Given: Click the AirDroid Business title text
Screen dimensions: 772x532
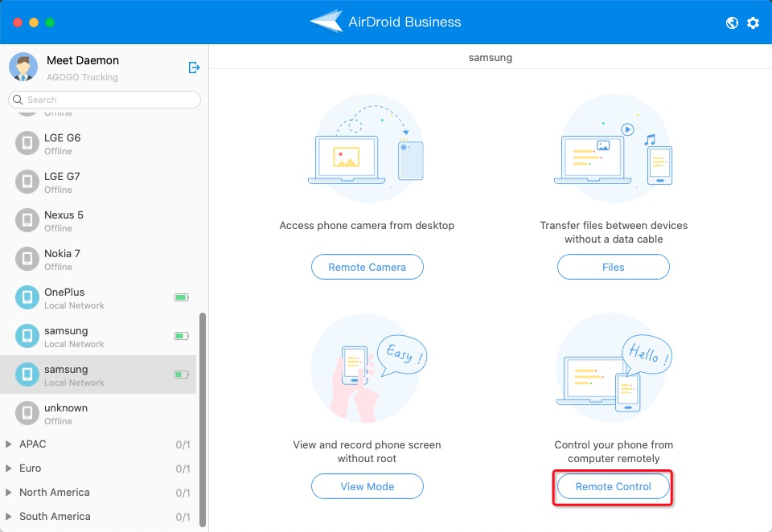Looking at the screenshot, I should click(x=404, y=22).
